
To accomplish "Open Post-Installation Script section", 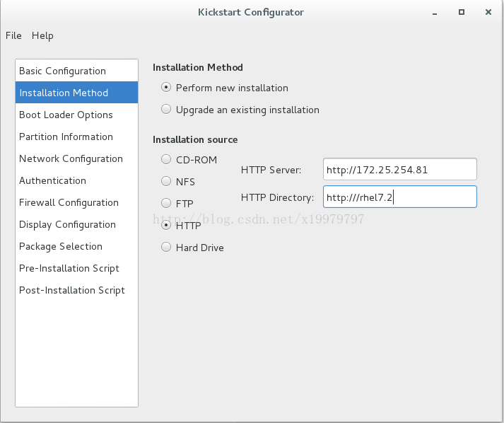I will [x=76, y=290].
